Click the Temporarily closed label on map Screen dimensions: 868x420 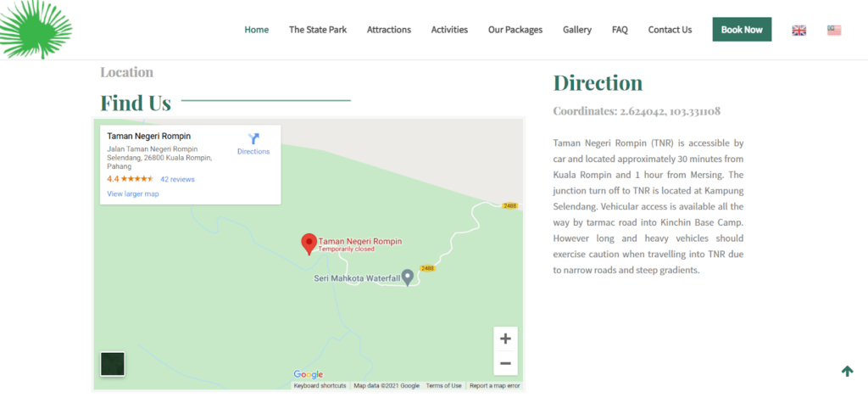[x=347, y=249]
